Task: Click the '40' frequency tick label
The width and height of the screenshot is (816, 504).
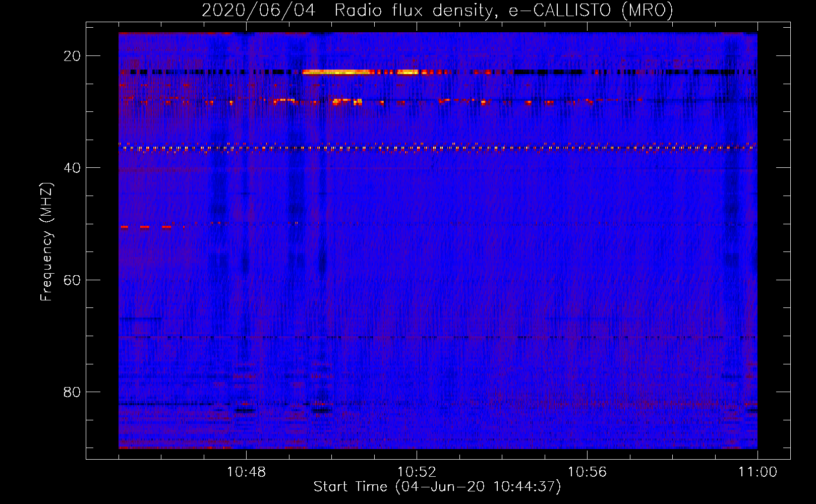Action: (72, 168)
